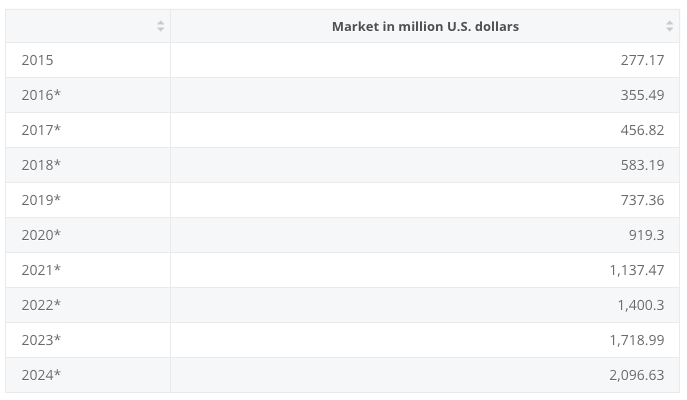687x400 pixels.
Task: Click the "Market in million U.S. dollars" column header
Action: pos(425,27)
